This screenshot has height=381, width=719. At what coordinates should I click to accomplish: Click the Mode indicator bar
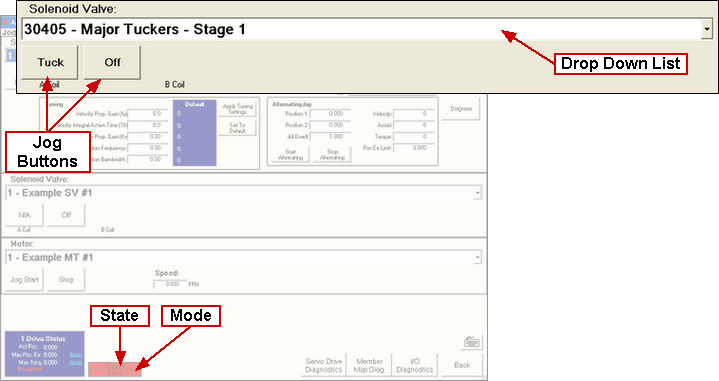(115, 373)
